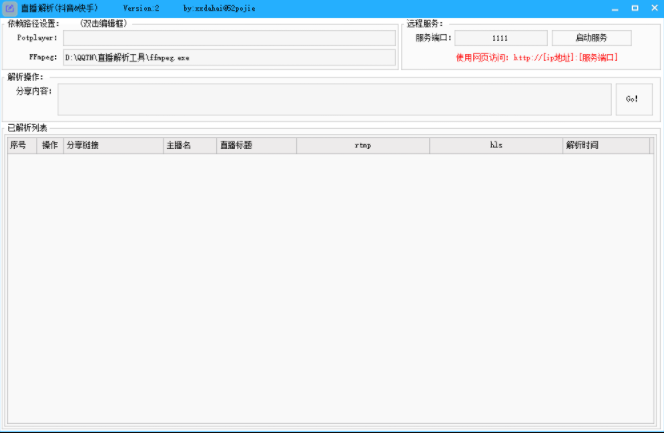Click the empty area of the parsed list
Screen dimensions: 664x433
coord(330,290)
